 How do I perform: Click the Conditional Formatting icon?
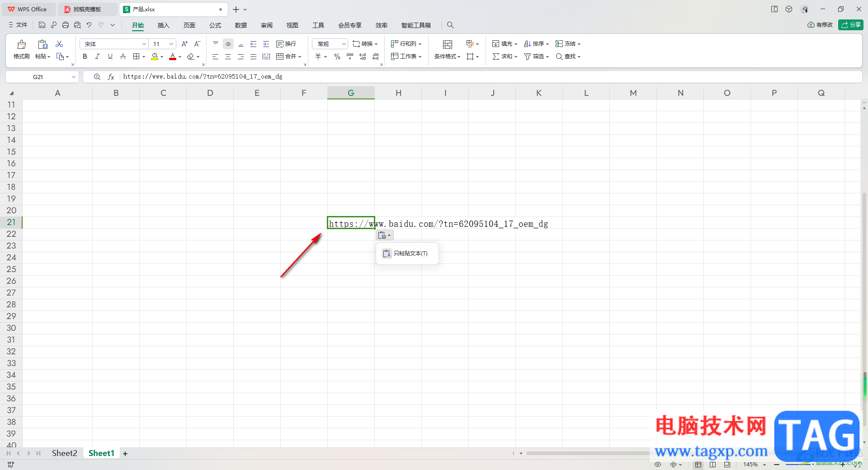[x=447, y=44]
